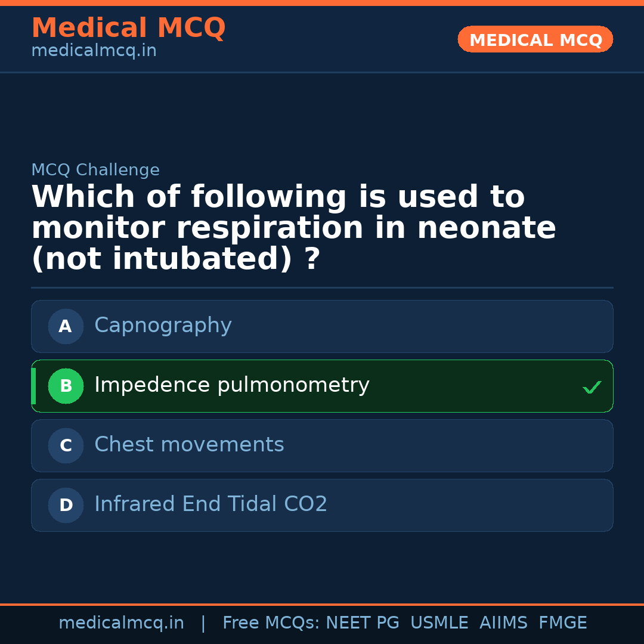Click the letter A circle icon

click(x=66, y=326)
